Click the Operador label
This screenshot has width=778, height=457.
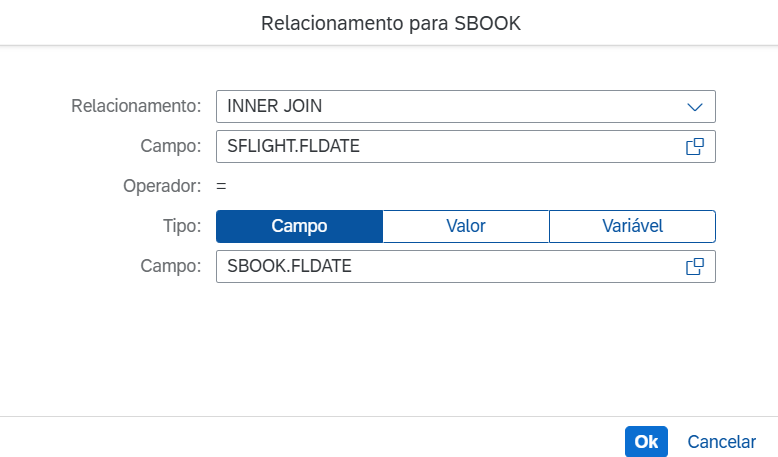coord(162,186)
